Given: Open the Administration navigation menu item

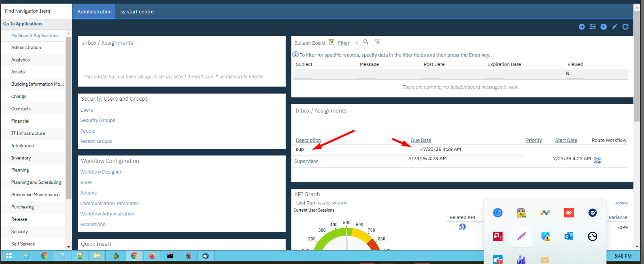Looking at the screenshot, I should [26, 47].
